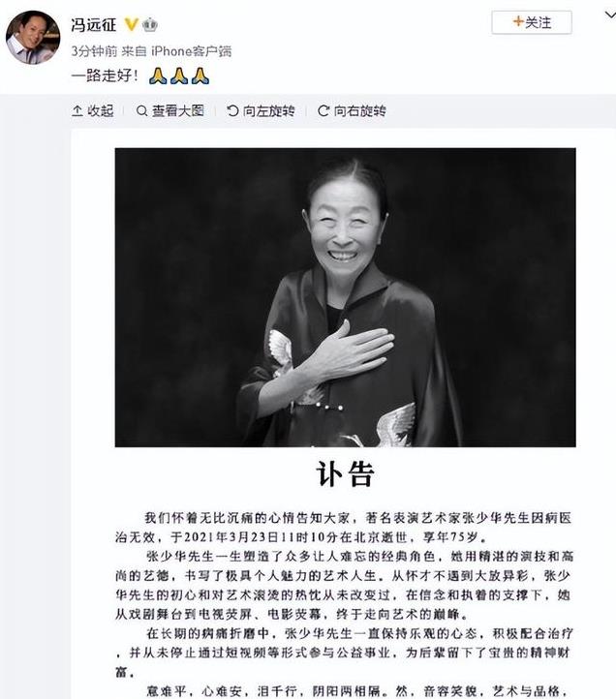Click the 3分钟前 timestamp link
616x699 pixels.
coord(94,51)
